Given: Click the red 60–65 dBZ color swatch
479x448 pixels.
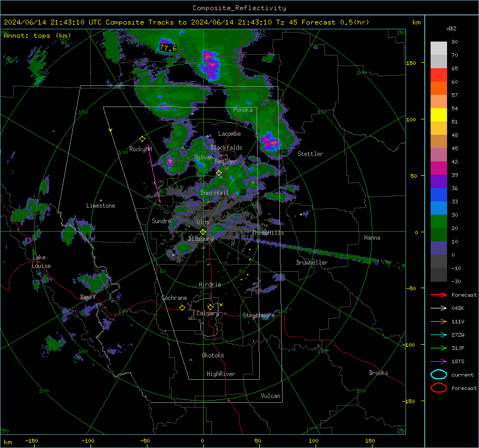Looking at the screenshot, I should click(x=439, y=75).
